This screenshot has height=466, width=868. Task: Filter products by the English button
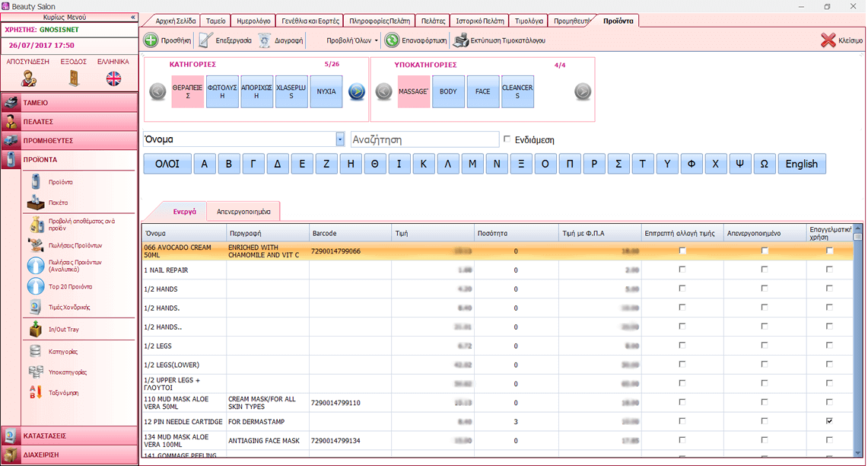point(801,164)
